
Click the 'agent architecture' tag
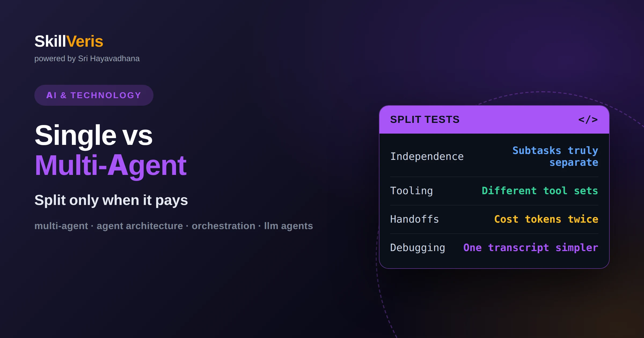(140, 226)
